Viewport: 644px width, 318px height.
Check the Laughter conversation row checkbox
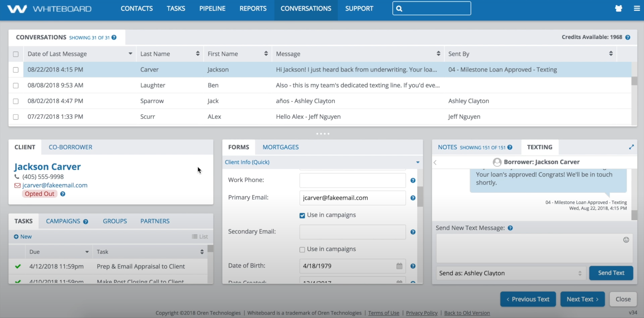[16, 85]
